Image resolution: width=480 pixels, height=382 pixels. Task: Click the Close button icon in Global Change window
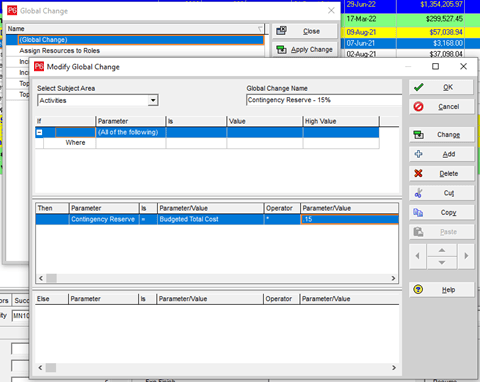pyautogui.click(x=281, y=31)
